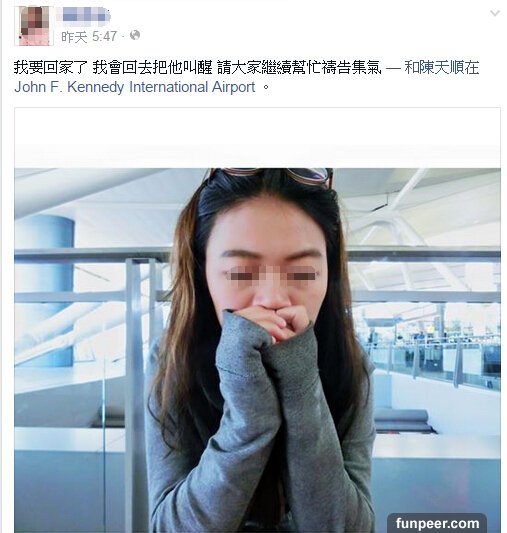The width and height of the screenshot is (507, 533).
Task: Open the blurred poster name link
Action: point(84,16)
